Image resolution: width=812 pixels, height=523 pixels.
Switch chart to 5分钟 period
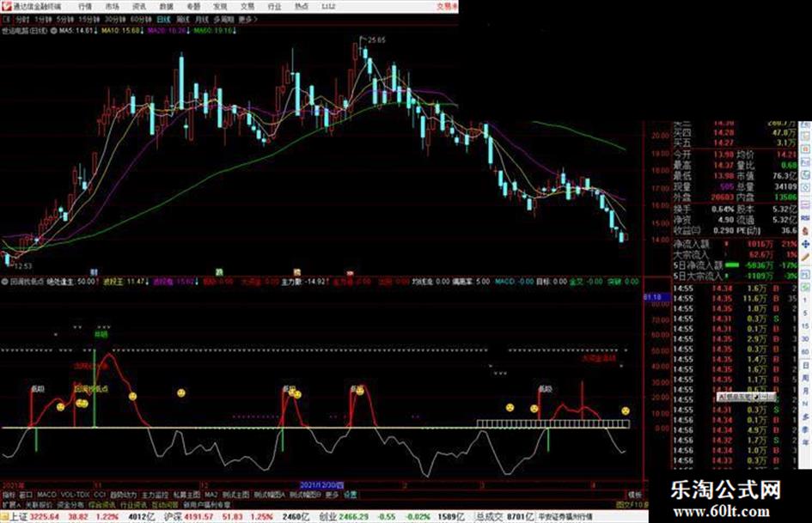coord(65,19)
